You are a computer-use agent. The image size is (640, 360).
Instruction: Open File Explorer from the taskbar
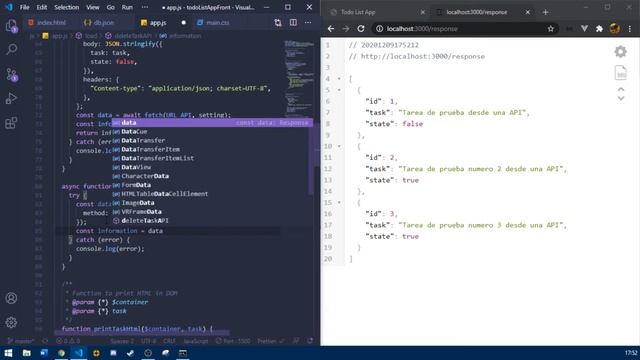pos(27,353)
